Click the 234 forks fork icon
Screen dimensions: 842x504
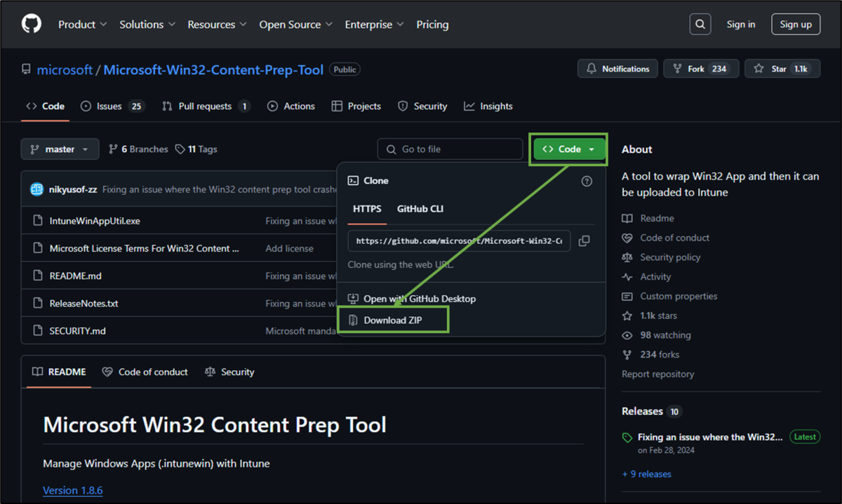(x=627, y=355)
